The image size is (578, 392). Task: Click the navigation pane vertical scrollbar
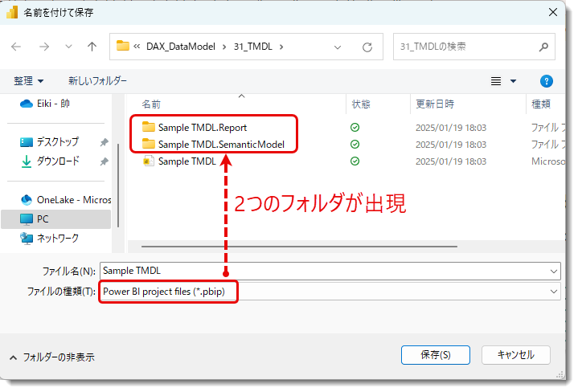[118, 186]
